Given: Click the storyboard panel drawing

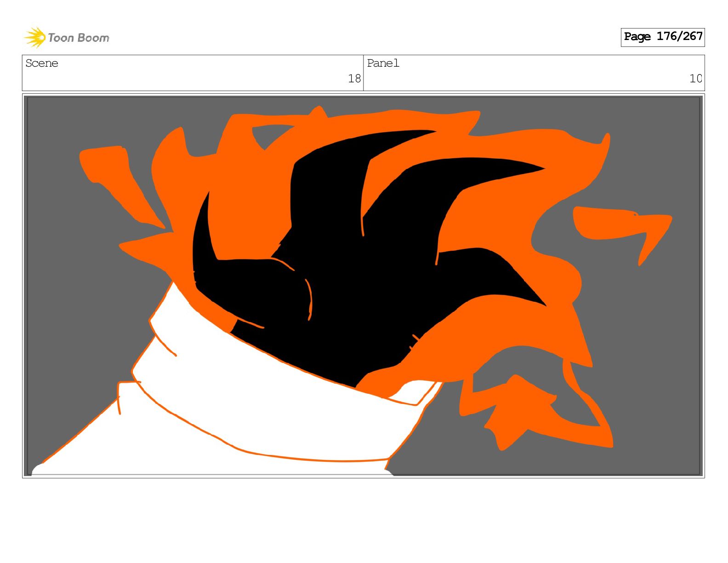Looking at the screenshot, I should (364, 286).
